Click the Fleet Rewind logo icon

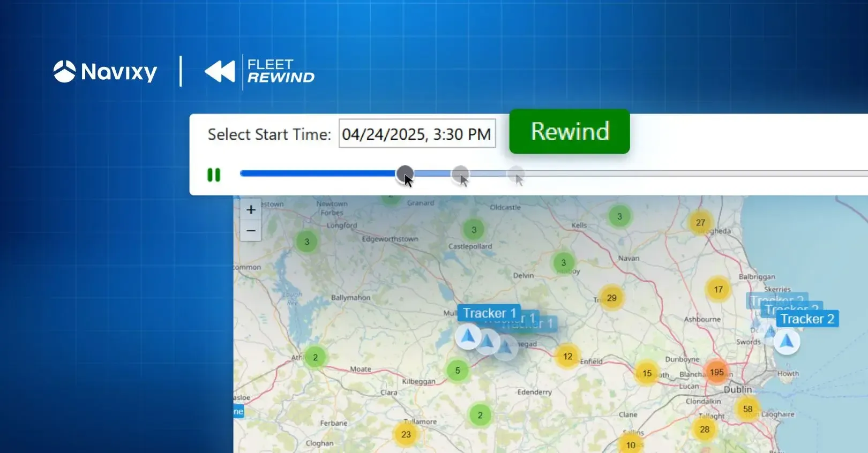[220, 72]
